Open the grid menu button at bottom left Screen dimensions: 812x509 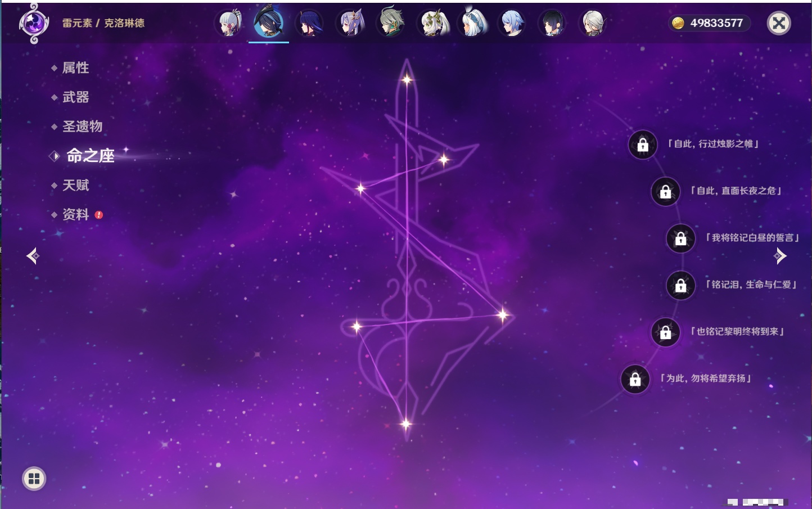[x=34, y=479]
